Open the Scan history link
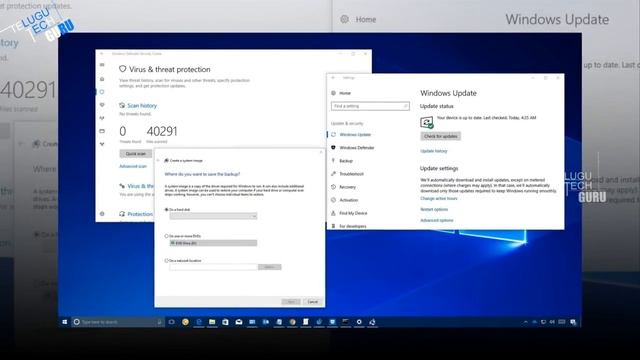The height and width of the screenshot is (360, 640). click(x=142, y=106)
